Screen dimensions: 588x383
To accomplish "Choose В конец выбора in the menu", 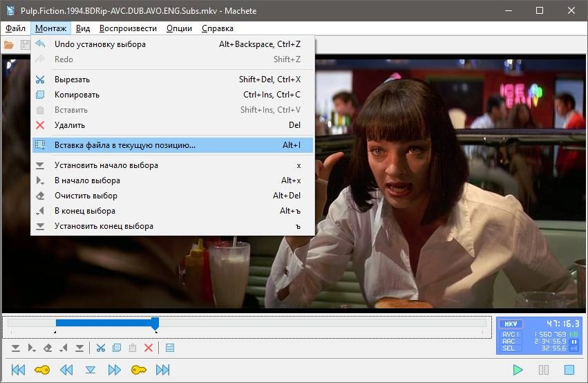I will coord(173,211).
